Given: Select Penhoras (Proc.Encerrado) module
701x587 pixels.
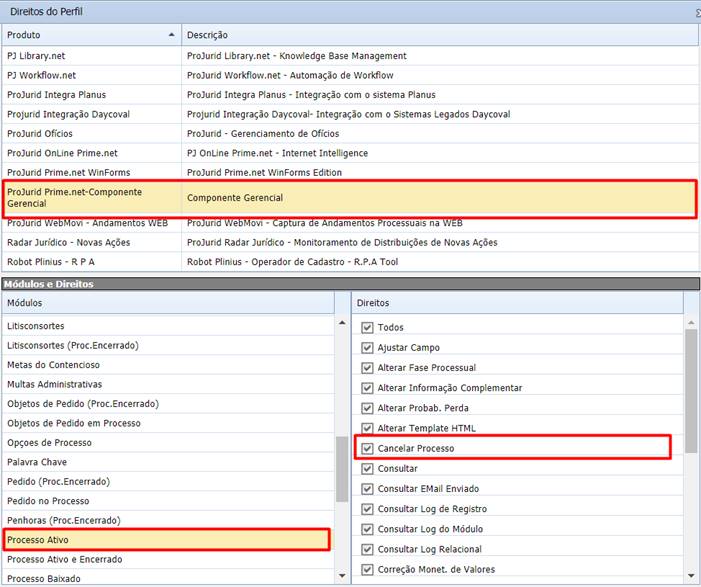Looking at the screenshot, I should tap(168, 520).
